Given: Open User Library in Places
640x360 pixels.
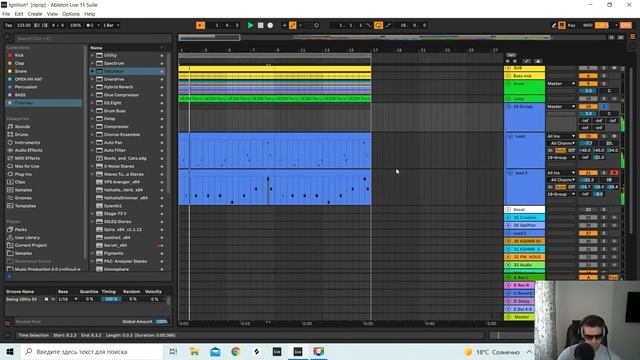Looking at the screenshot, I should point(27,238).
